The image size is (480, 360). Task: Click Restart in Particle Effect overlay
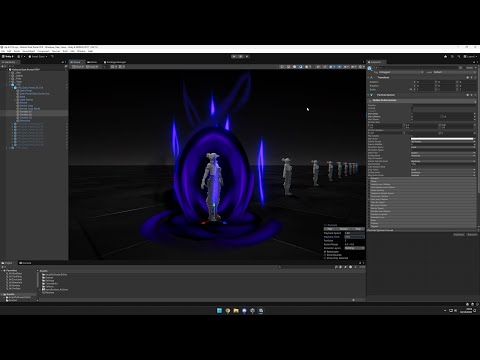click(x=344, y=229)
